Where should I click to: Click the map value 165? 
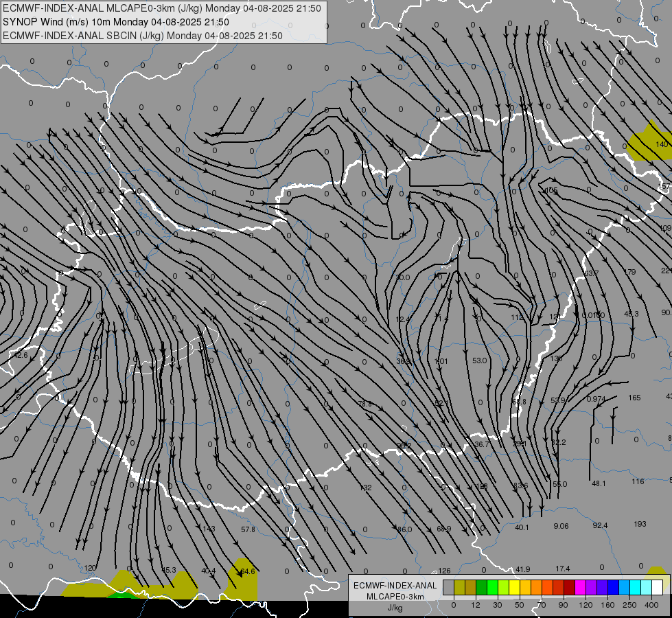tap(634, 398)
